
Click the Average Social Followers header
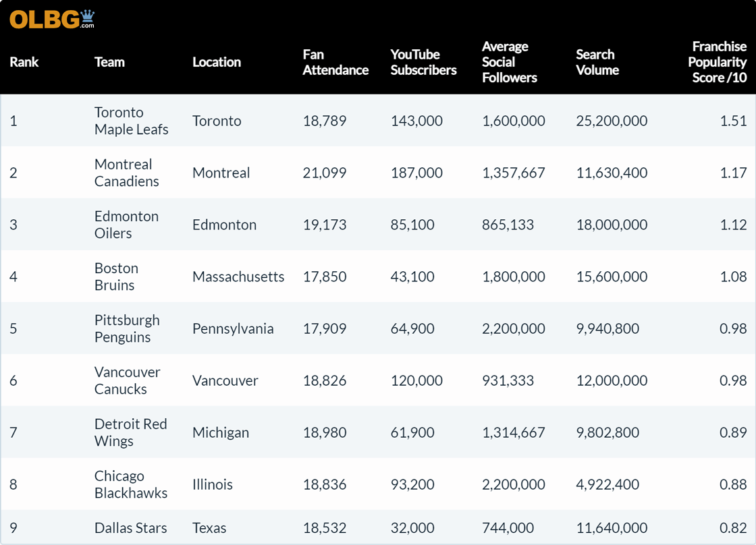click(x=510, y=62)
